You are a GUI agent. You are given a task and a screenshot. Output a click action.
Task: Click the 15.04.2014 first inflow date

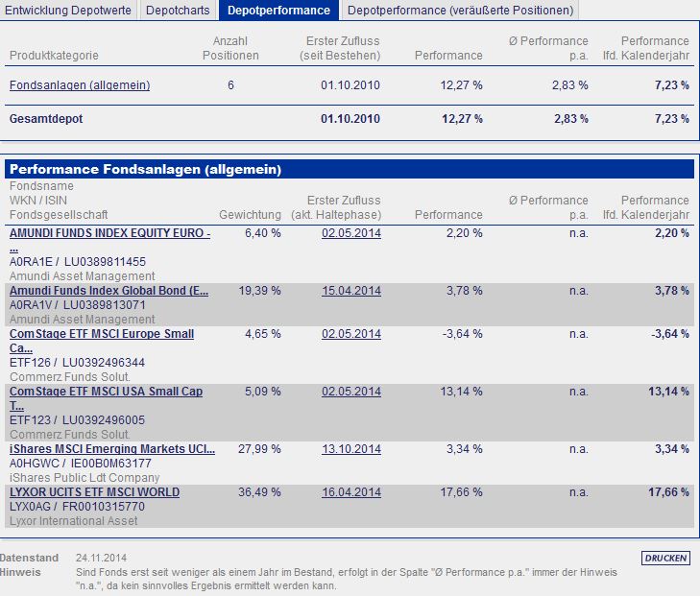coord(351,291)
